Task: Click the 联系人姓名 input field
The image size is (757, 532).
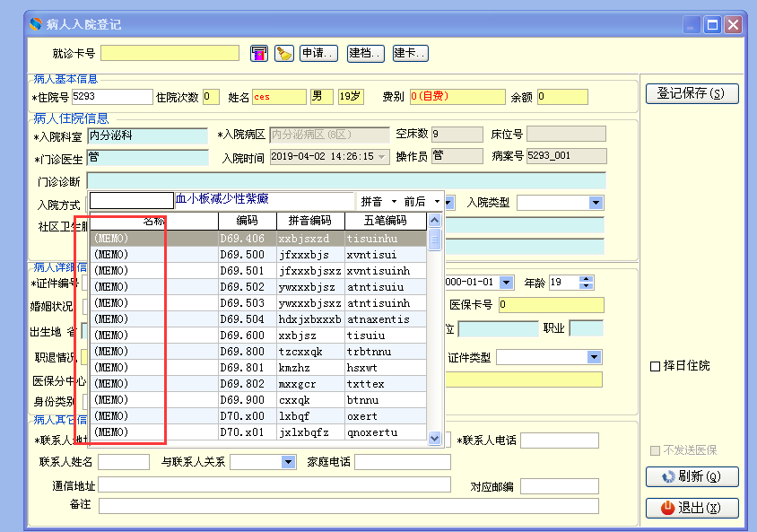Action: click(x=124, y=462)
